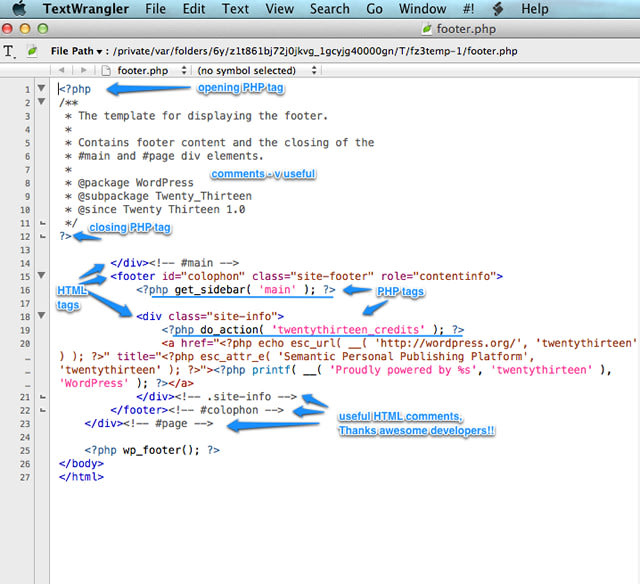Screen dimensions: 640x584
Task: Click the back navigation arrow in navigation bar
Action: pos(62,71)
